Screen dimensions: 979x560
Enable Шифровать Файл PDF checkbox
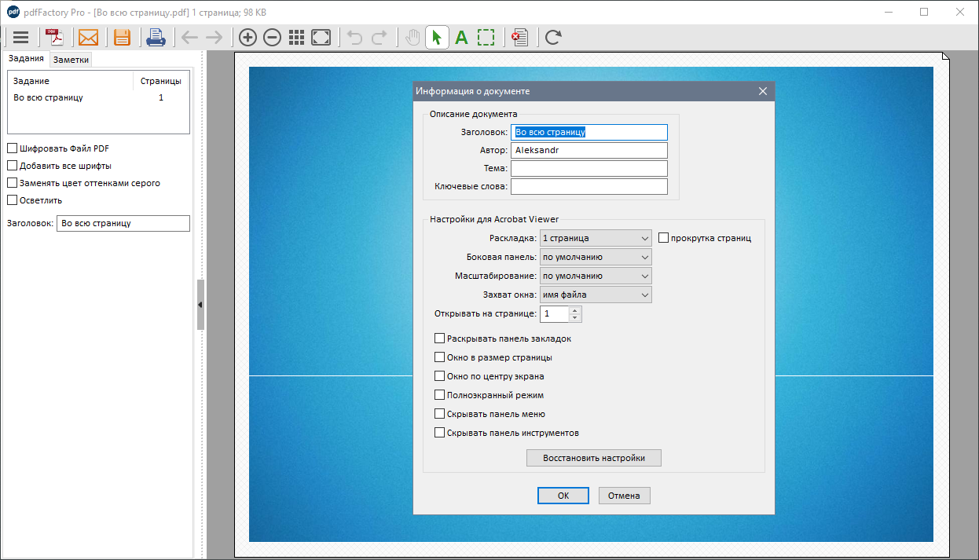12,148
